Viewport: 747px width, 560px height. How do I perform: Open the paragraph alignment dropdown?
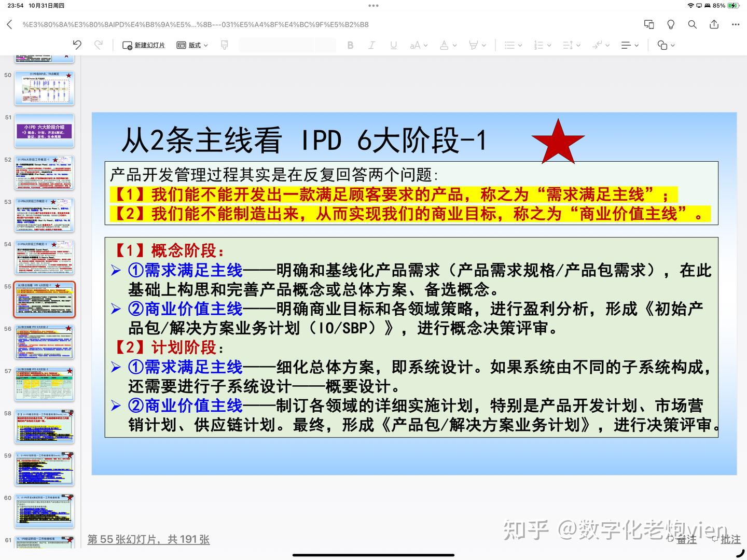[x=629, y=45]
